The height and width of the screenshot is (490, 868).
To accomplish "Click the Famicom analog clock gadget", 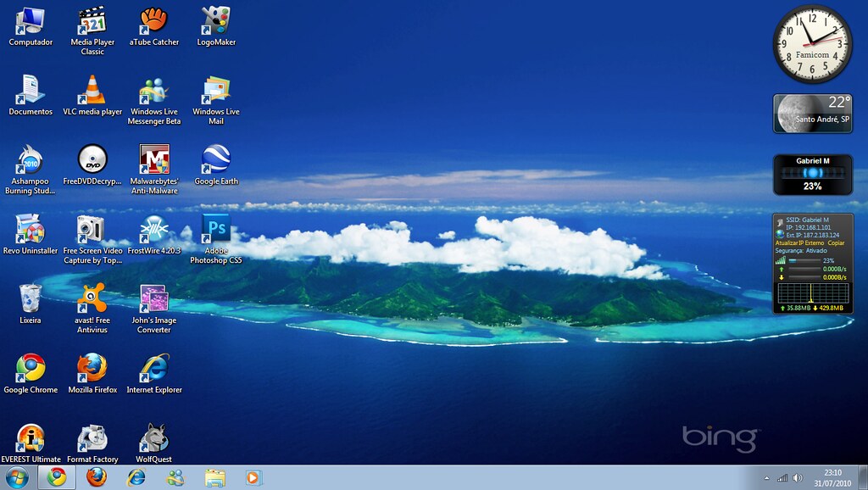I will [813, 44].
